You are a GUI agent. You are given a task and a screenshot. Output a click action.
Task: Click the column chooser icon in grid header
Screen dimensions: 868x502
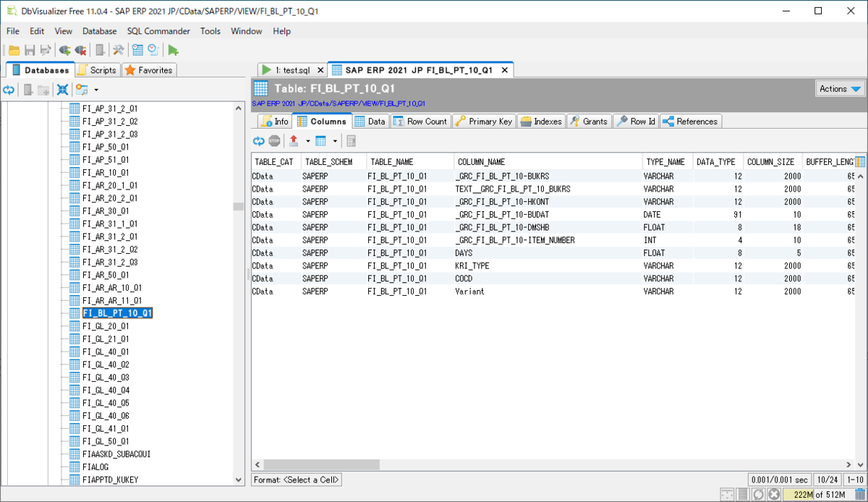pyautogui.click(x=860, y=161)
